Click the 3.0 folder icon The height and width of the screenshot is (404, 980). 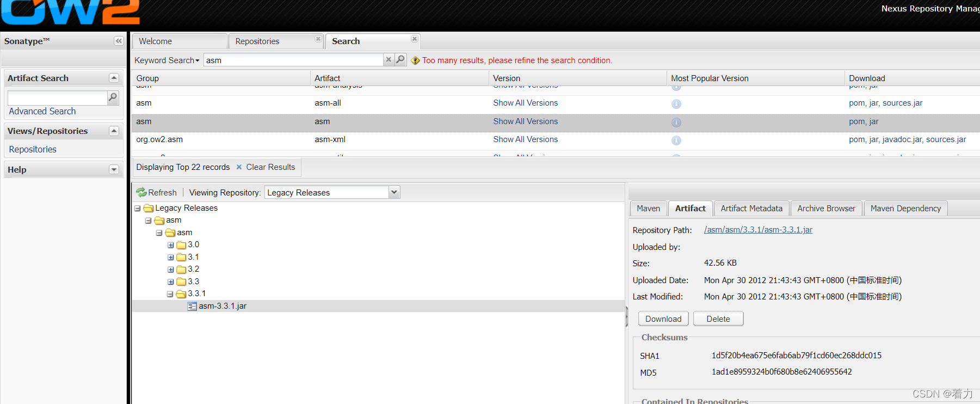point(181,245)
